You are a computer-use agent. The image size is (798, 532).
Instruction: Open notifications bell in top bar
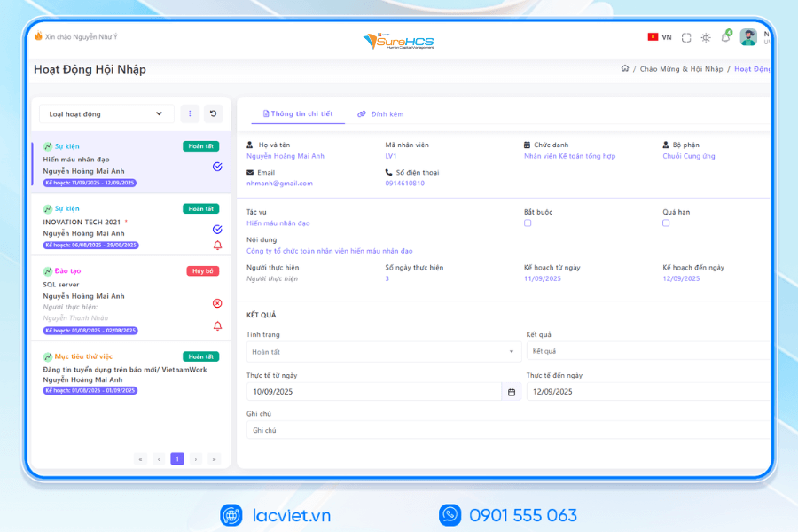pos(725,37)
